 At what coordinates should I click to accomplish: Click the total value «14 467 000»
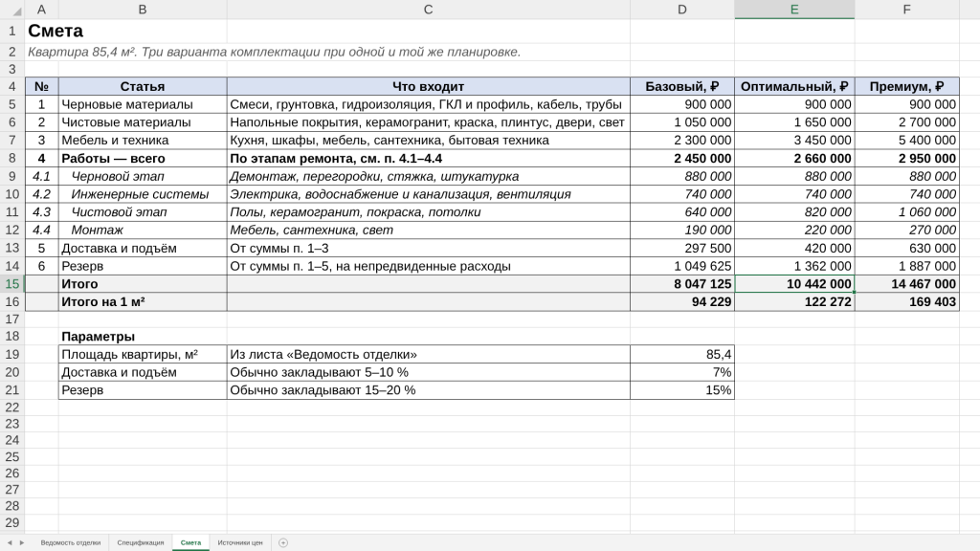point(907,283)
